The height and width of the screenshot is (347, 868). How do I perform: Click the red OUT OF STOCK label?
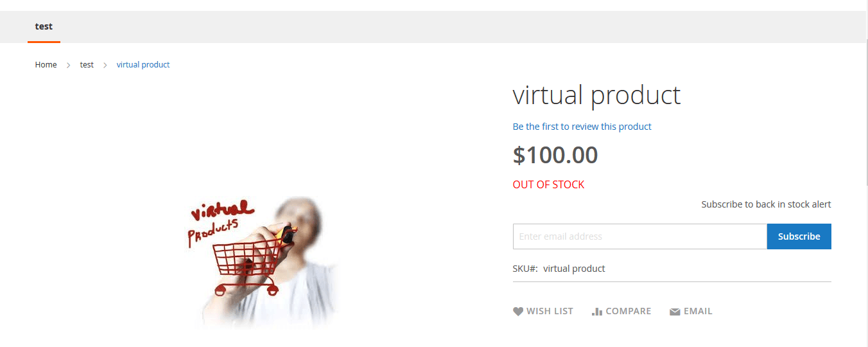coord(548,184)
